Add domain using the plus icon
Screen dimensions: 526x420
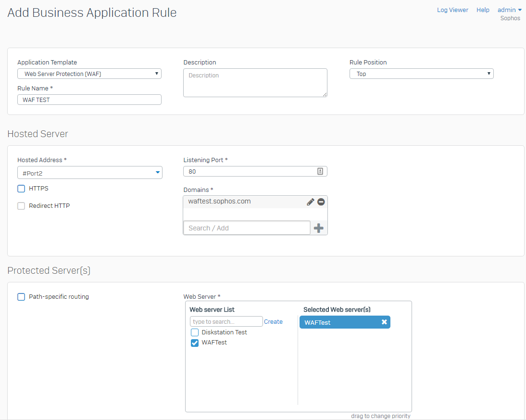pos(318,229)
